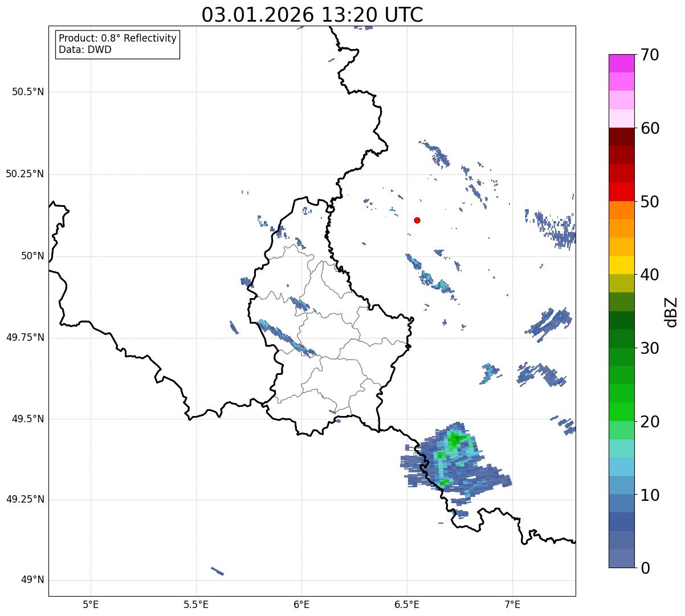Pick the bright red colorbar swatch near 50
The image size is (685, 616).
pyautogui.click(x=621, y=192)
